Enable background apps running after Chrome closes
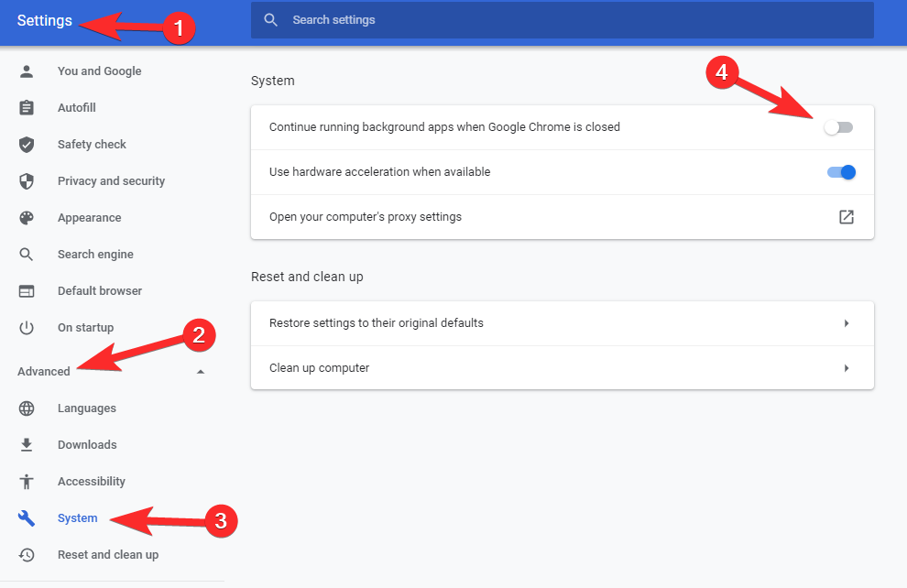 (838, 127)
